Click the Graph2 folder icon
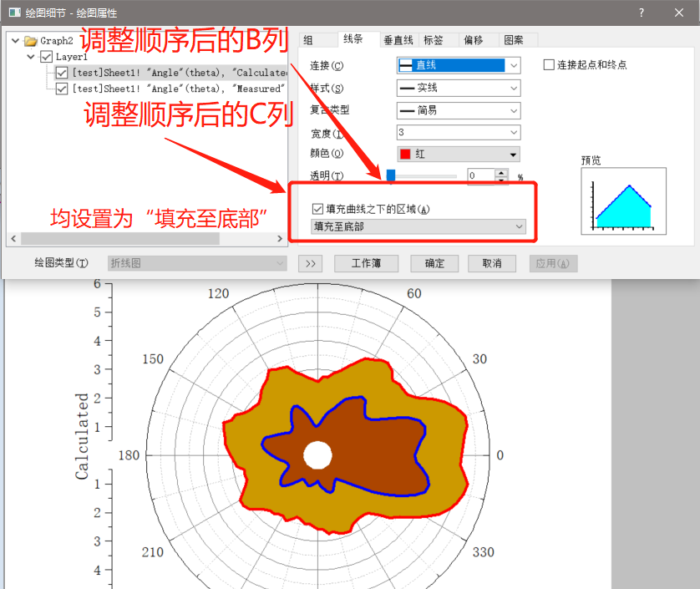 click(31, 41)
